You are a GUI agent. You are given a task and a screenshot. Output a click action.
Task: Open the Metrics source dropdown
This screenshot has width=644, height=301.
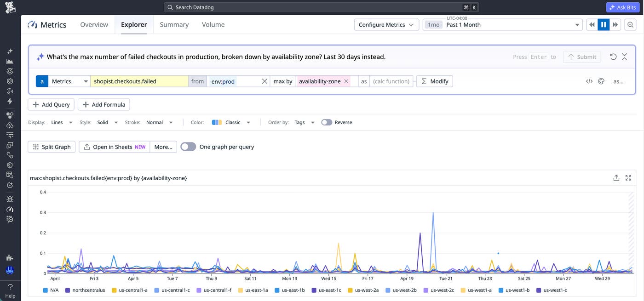coord(69,81)
